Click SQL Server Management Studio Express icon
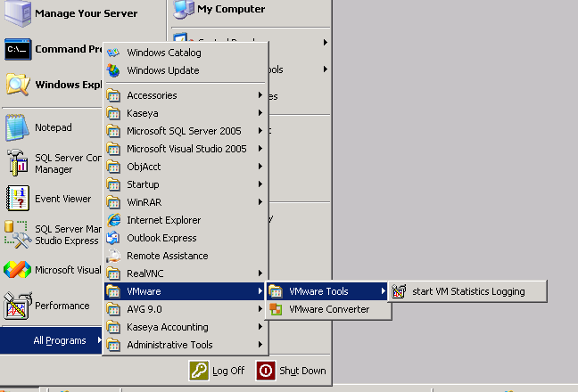578x392 pixels. click(x=17, y=234)
